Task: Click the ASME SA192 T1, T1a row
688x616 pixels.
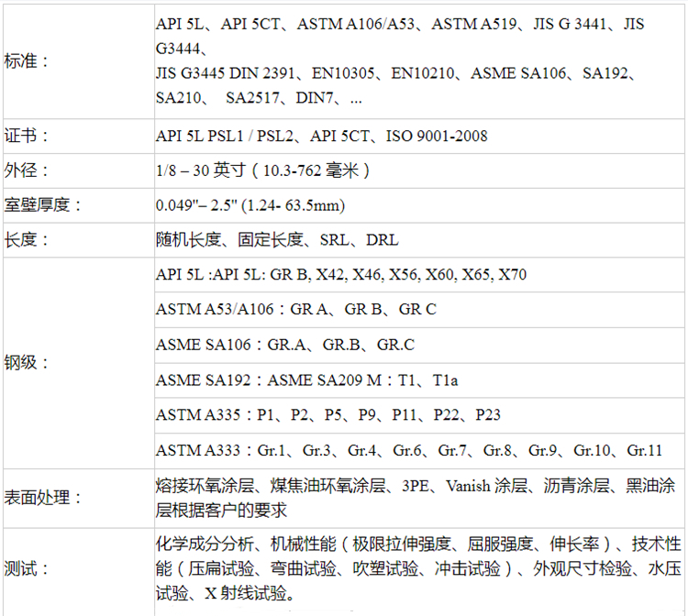Action: click(306, 379)
